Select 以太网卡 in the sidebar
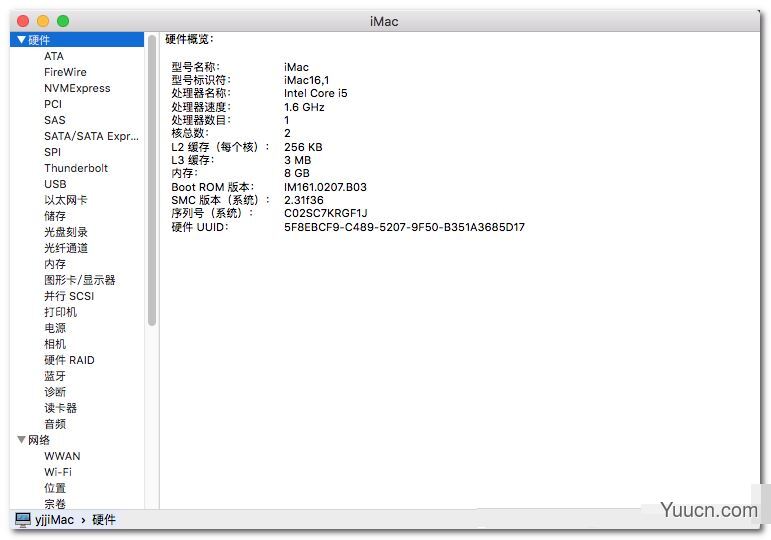 [66, 200]
